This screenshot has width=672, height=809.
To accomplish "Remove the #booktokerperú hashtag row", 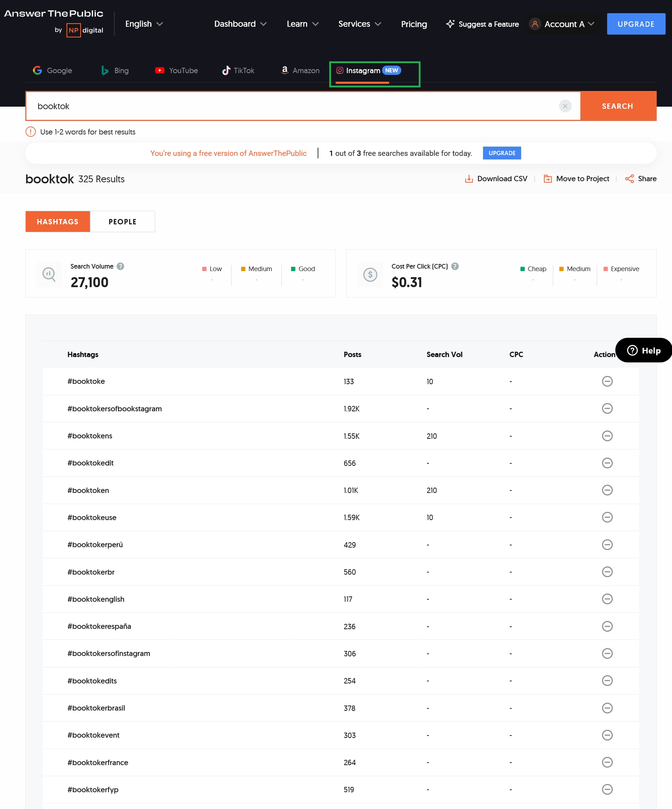I will pos(607,544).
